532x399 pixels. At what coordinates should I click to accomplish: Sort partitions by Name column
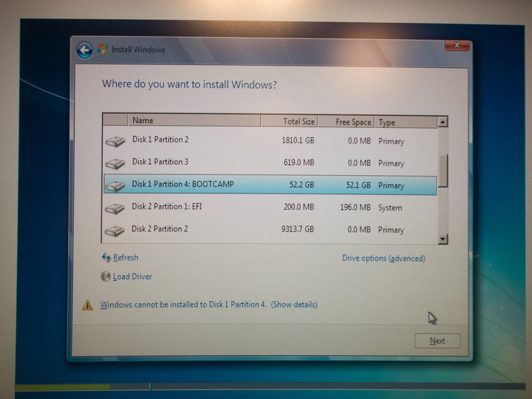pos(194,120)
